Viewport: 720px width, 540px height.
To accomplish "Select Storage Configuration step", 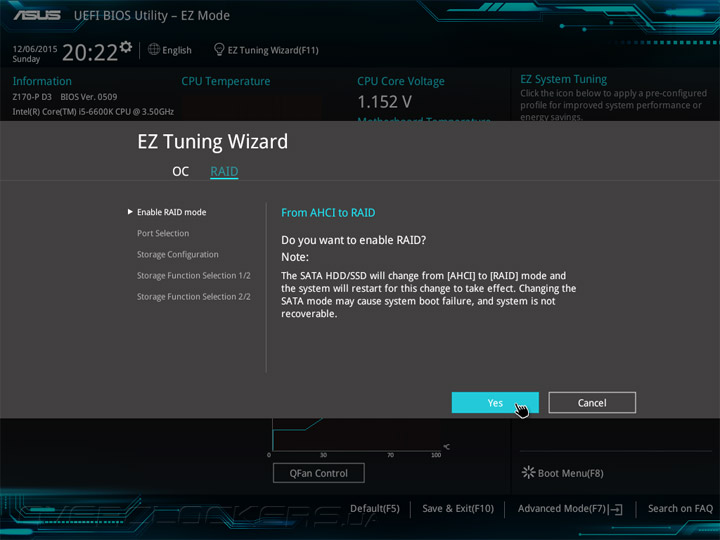I will pos(177,254).
